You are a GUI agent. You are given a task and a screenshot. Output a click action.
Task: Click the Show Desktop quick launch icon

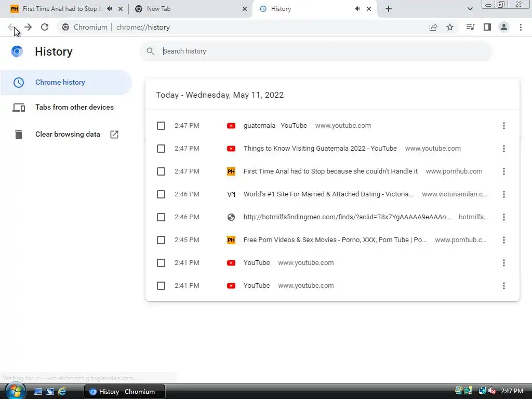tap(37, 392)
